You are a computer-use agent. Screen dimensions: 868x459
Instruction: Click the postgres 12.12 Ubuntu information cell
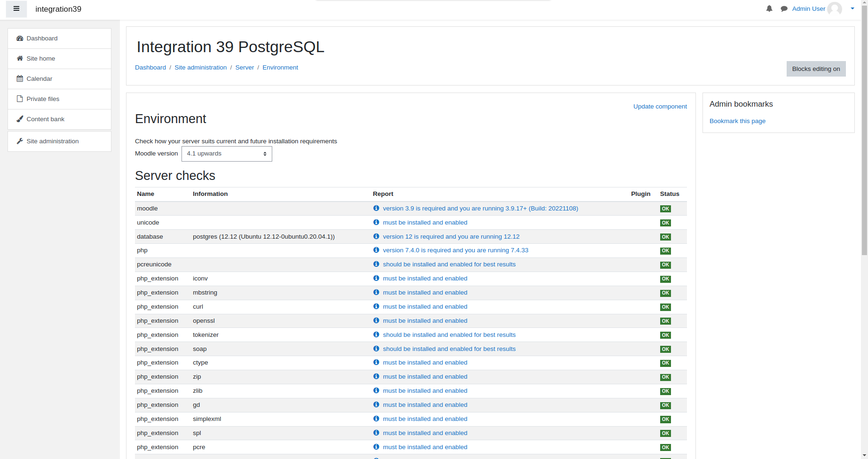click(264, 237)
